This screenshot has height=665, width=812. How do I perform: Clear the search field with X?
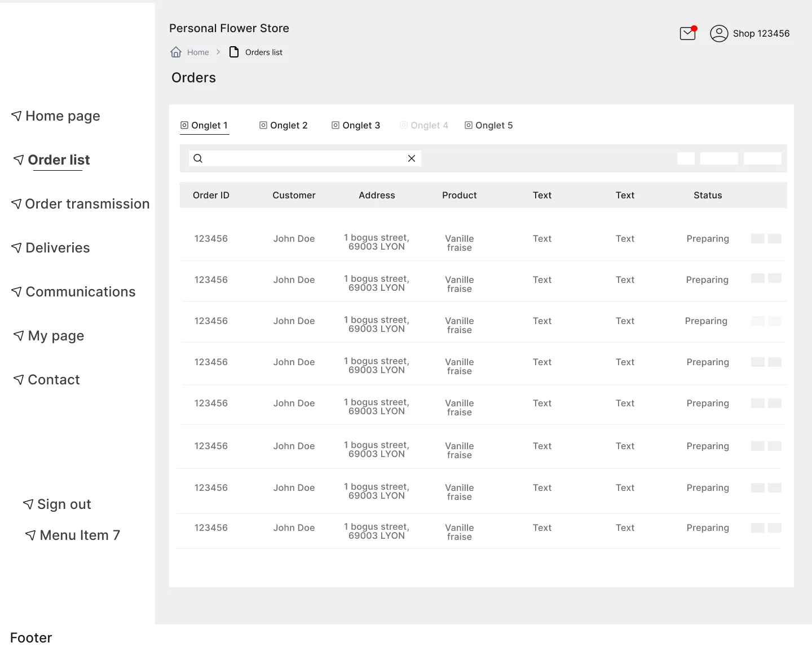click(x=412, y=158)
